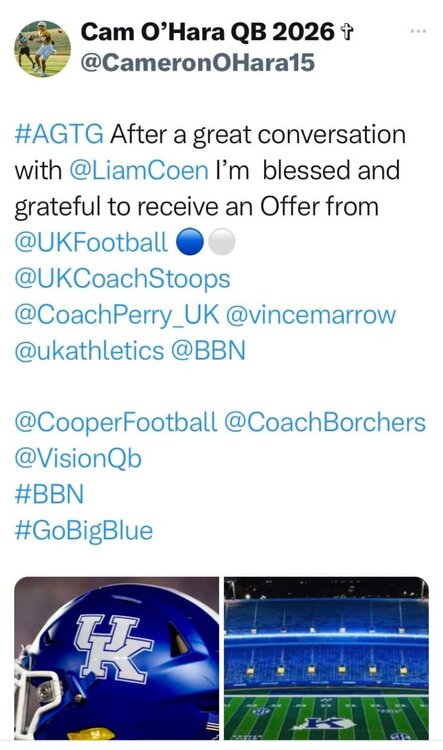Open Cam O'Hara's profile avatar

43,48
